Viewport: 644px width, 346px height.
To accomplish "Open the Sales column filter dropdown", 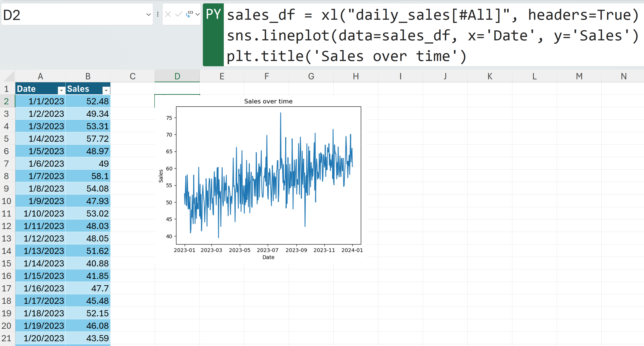I will pos(106,90).
